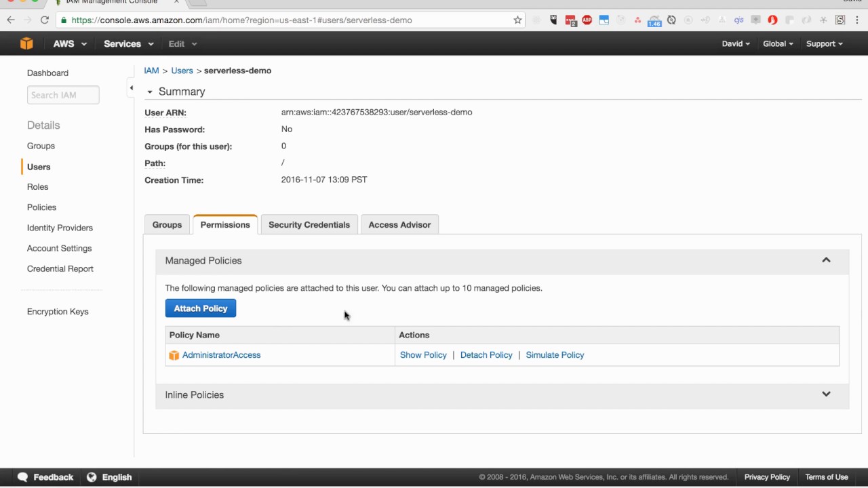Click the three red dots extension icon
Screen dimensions: 868x488
[637, 20]
